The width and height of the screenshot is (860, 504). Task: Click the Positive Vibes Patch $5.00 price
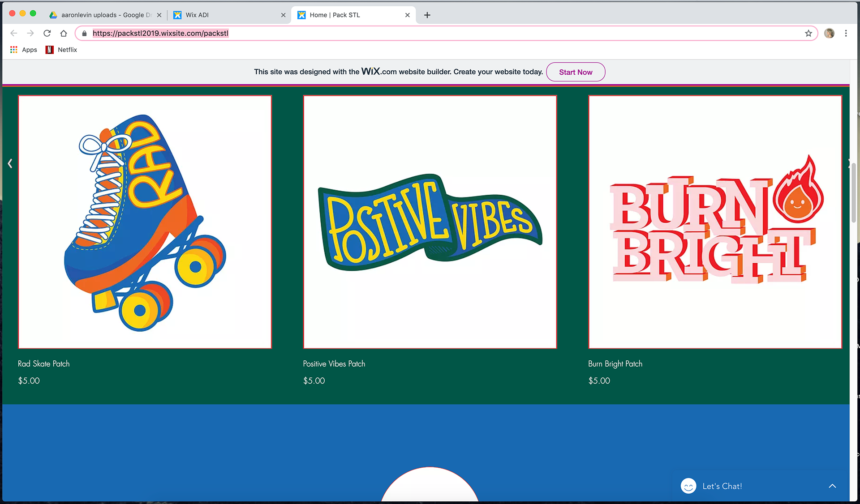pos(314,381)
